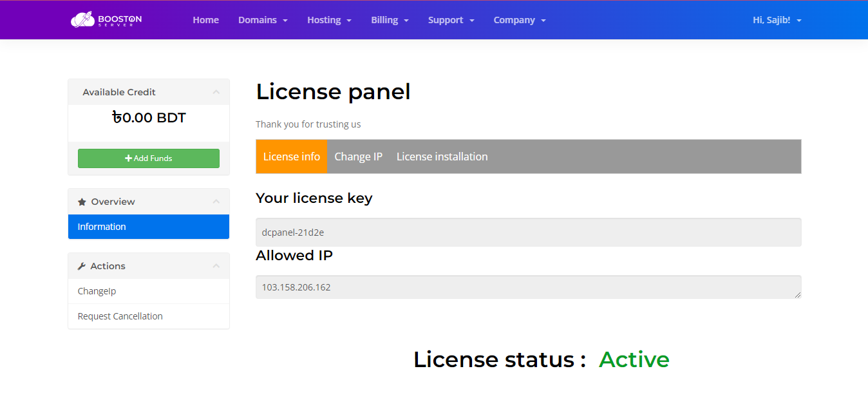Click the Booston Server logo
The height and width of the screenshot is (418, 868).
click(x=106, y=20)
